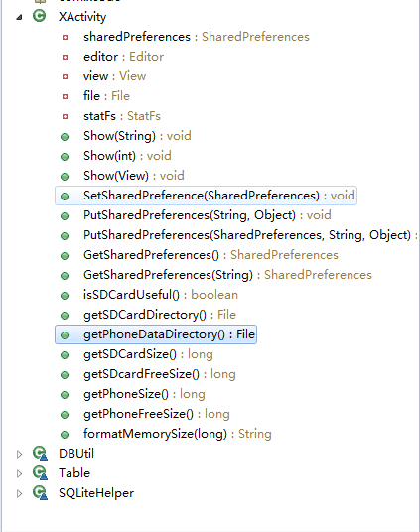The height and width of the screenshot is (532, 420).
Task: Select the getPhoneDataDirectory() method
Action: tap(156, 334)
